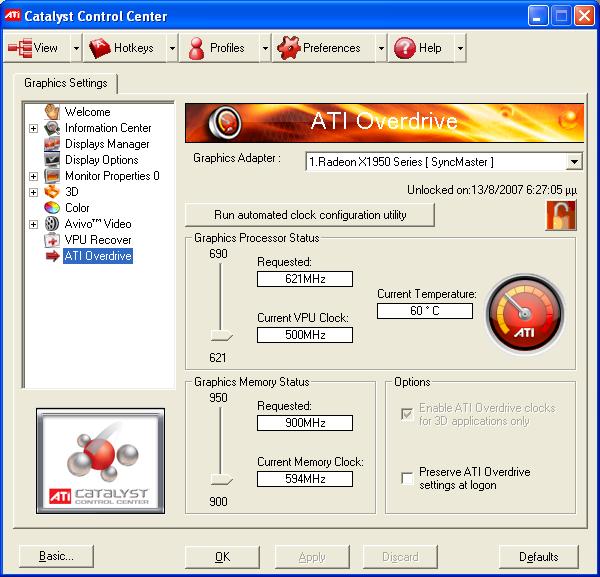Click the Avivo Video film reel icon
600x577 pixels.
pos(52,224)
